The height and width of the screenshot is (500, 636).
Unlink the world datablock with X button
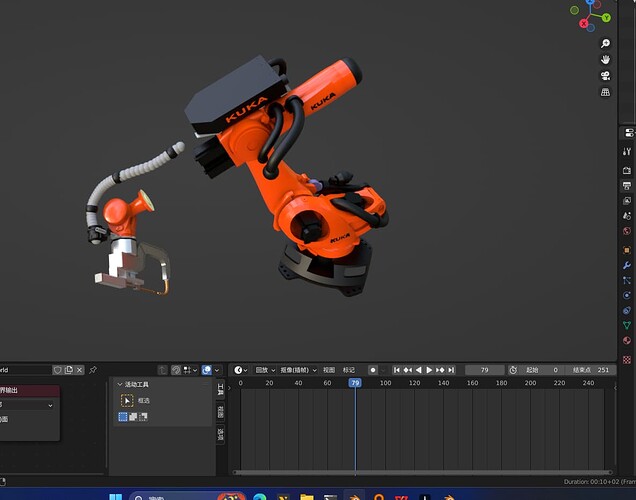[x=80, y=370]
